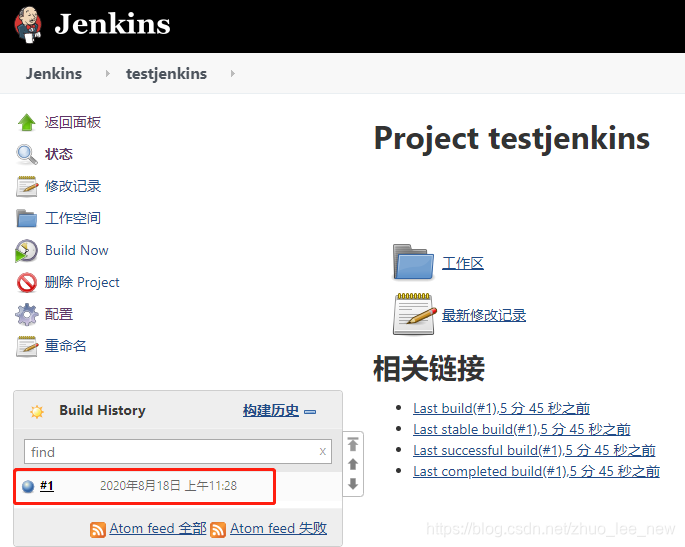Click the page-down arrow in build history

click(x=353, y=484)
